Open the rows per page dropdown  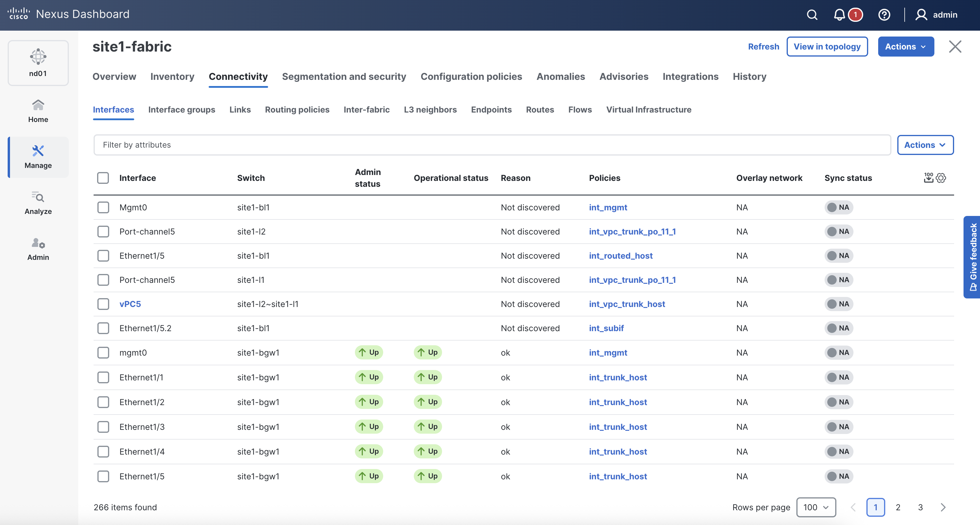click(x=816, y=507)
